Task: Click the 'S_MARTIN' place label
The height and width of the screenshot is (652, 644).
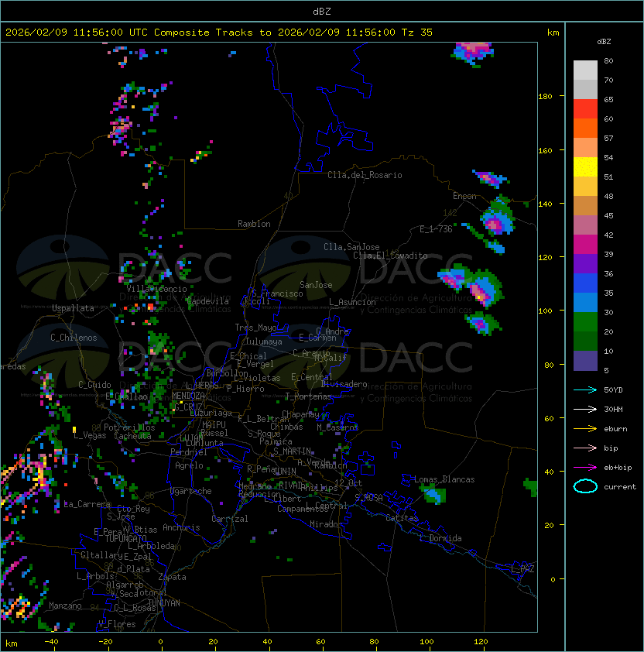Action: 293,451
